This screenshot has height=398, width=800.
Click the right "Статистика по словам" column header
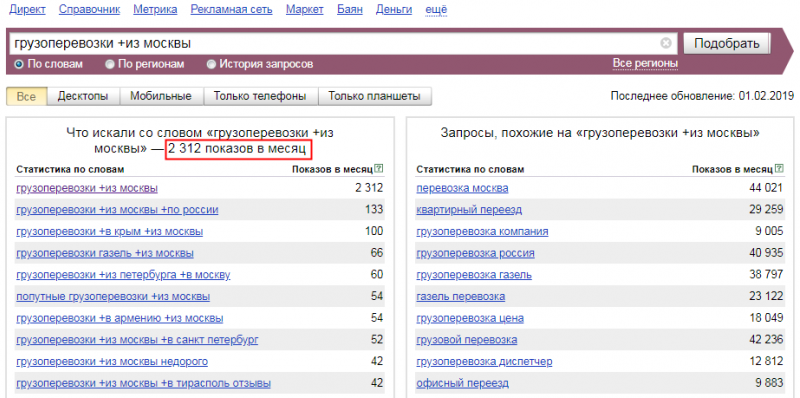click(470, 169)
